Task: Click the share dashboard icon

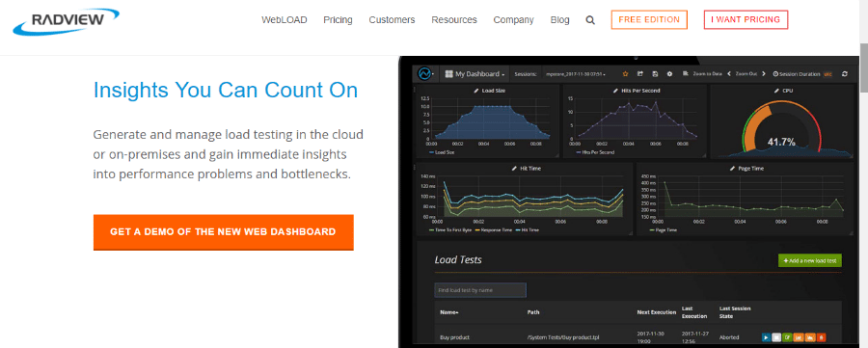Action: 640,73
